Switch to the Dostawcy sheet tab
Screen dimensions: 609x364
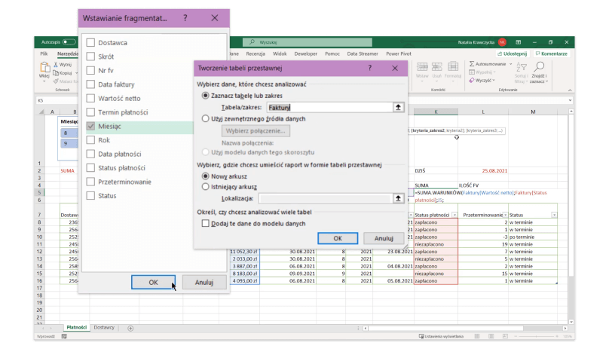[104, 328]
